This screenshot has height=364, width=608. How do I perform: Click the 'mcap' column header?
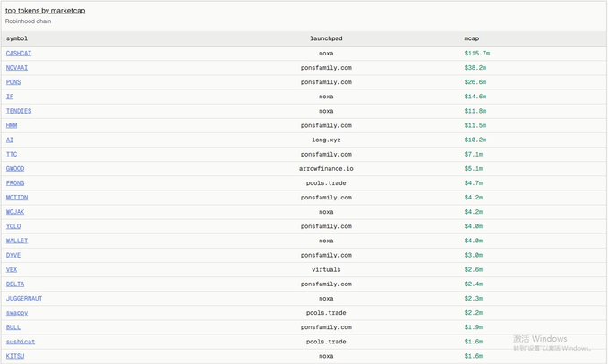(x=472, y=38)
